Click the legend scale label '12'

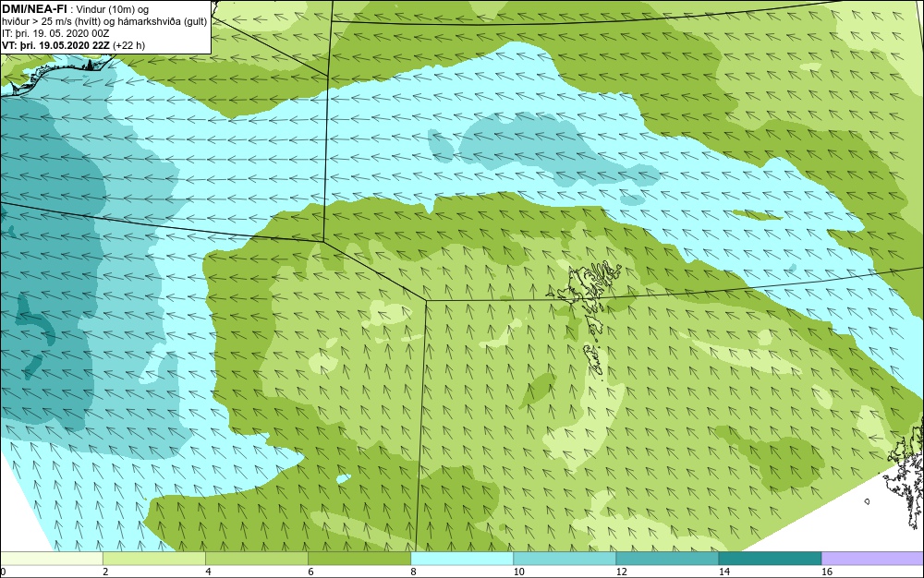621,572
